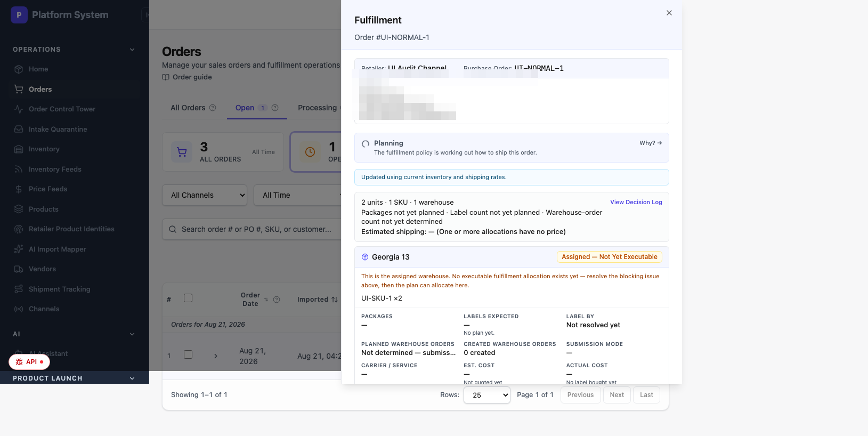
Task: Select the Open orders tab
Action: click(x=257, y=108)
